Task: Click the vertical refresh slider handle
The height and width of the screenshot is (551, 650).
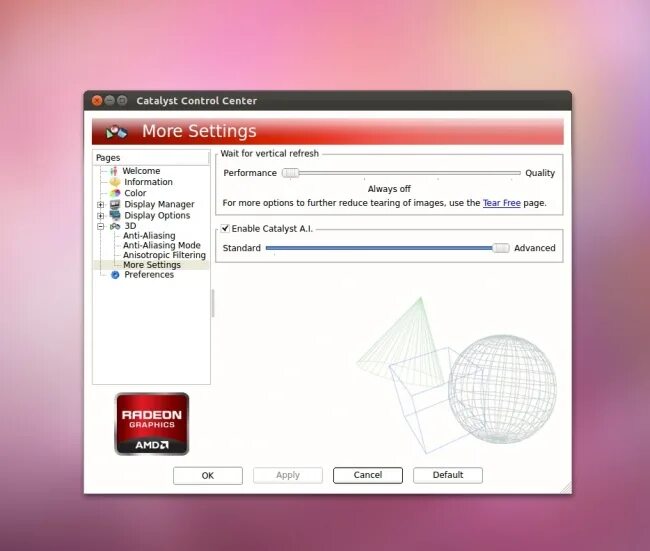Action: [290, 173]
